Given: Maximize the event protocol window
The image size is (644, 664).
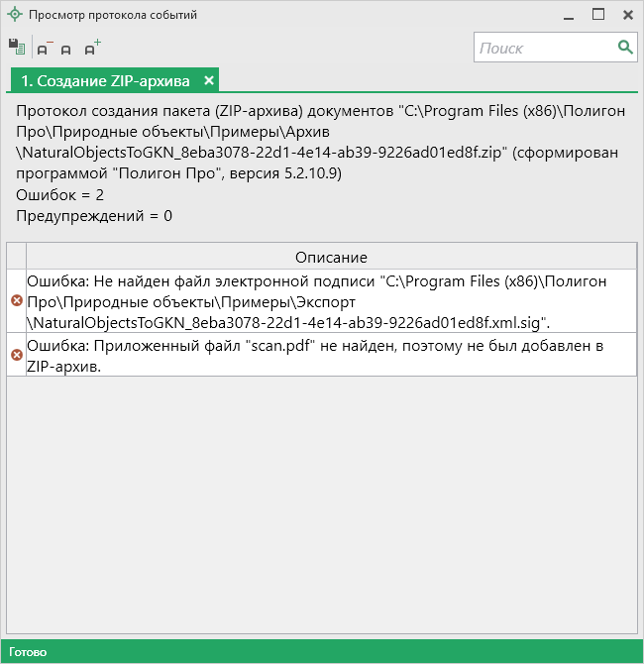Looking at the screenshot, I should tap(598, 15).
